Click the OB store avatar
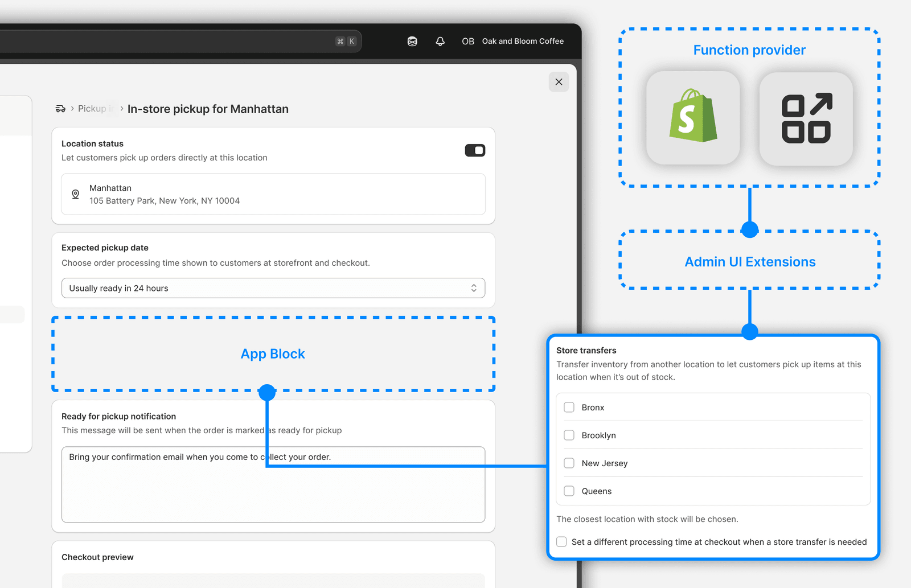 point(468,42)
